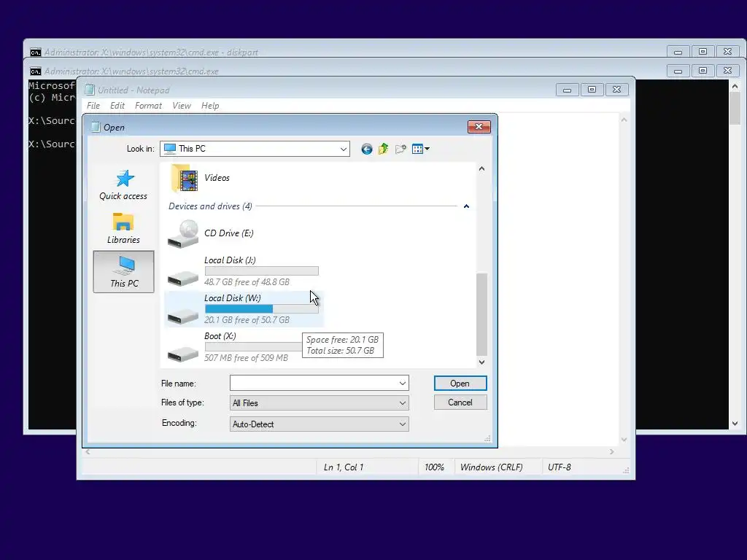
Task: Click the file list scroll up arrow
Action: (481, 169)
